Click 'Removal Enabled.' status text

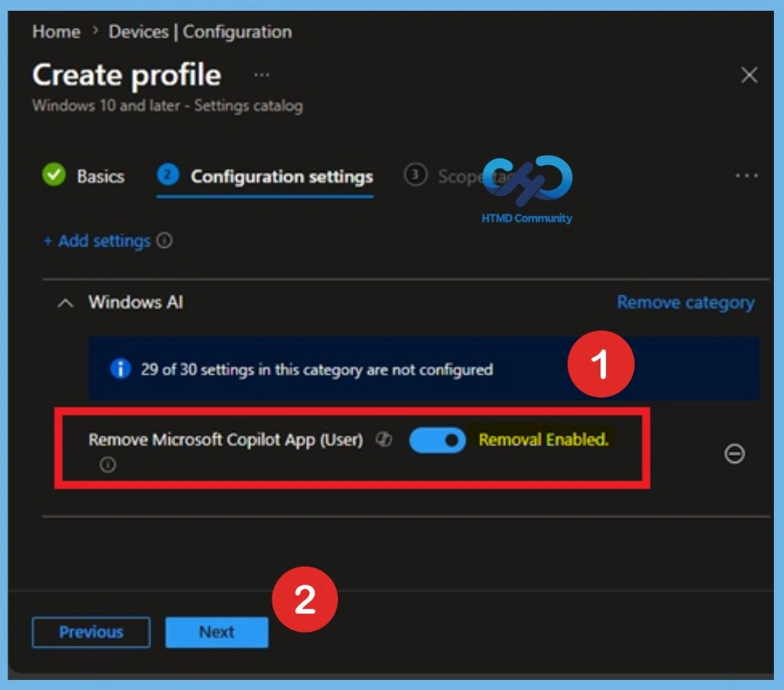(543, 439)
